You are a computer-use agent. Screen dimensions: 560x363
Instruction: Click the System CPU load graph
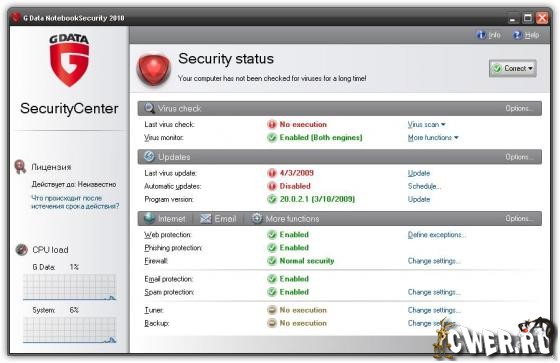click(x=70, y=330)
